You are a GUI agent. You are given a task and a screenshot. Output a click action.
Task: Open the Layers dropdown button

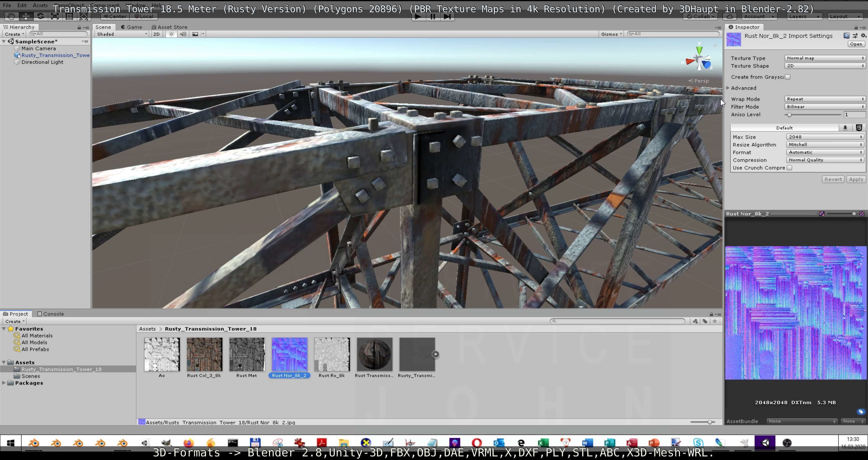click(x=804, y=16)
